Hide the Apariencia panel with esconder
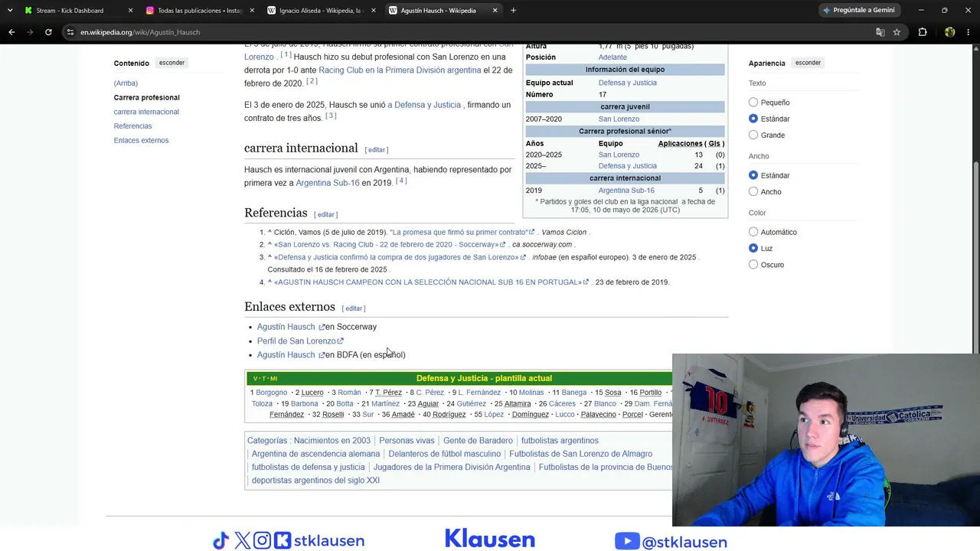 (808, 63)
